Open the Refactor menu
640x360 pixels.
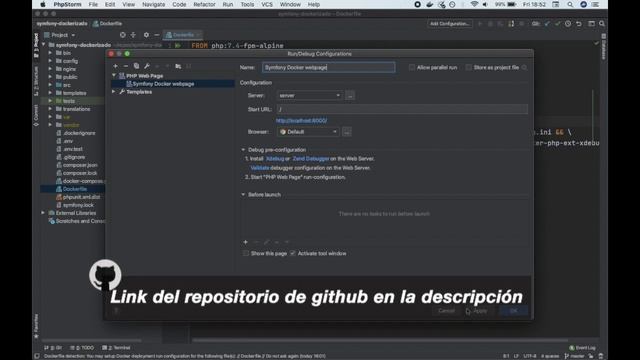pyautogui.click(x=204, y=4)
